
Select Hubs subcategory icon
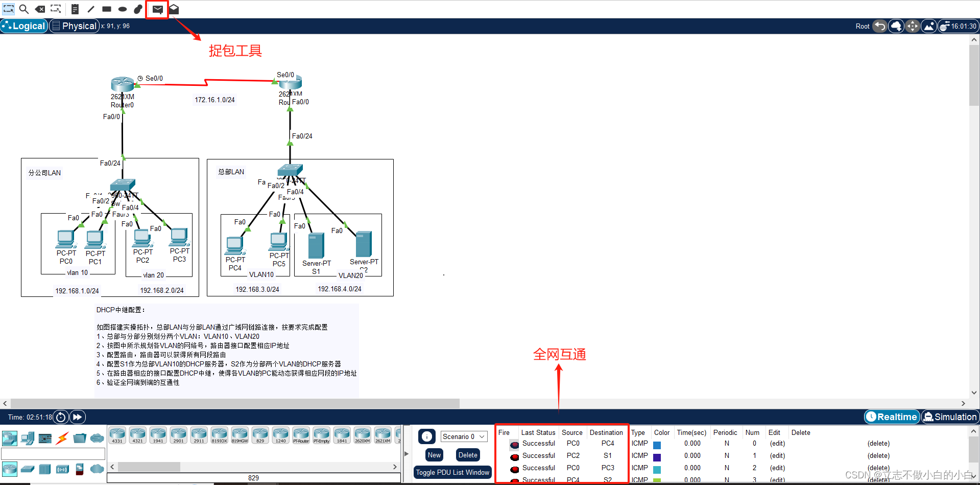(45, 469)
